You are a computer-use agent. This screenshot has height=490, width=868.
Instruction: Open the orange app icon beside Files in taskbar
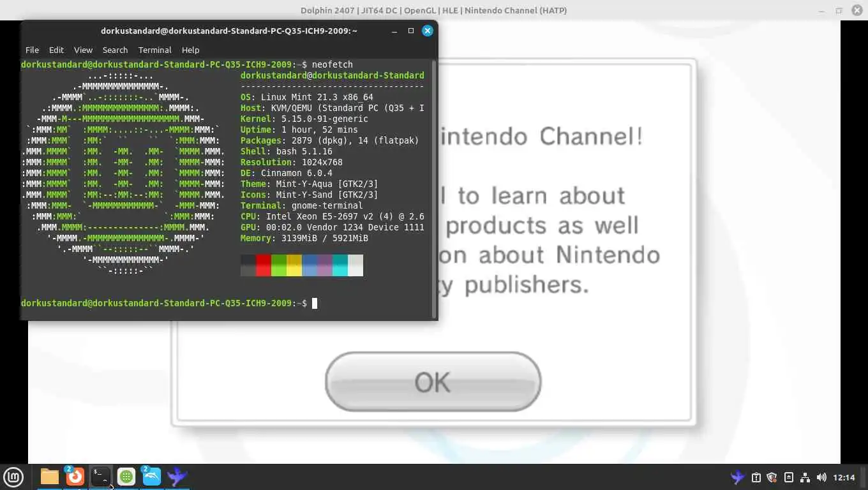coord(75,477)
